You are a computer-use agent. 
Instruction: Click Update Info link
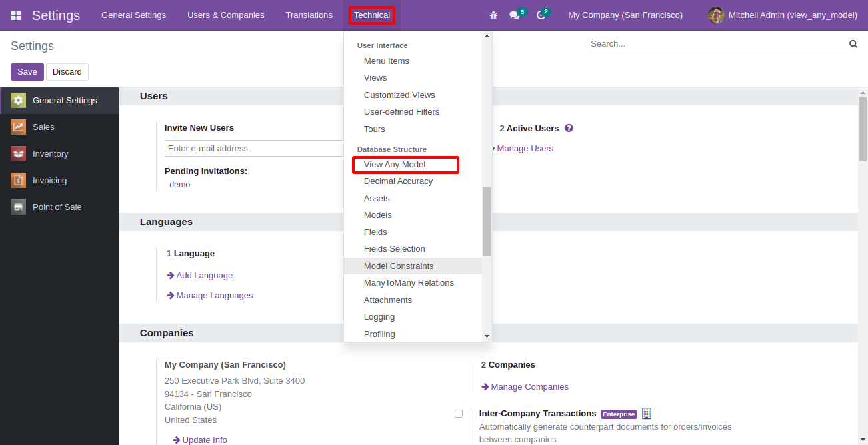tap(200, 440)
